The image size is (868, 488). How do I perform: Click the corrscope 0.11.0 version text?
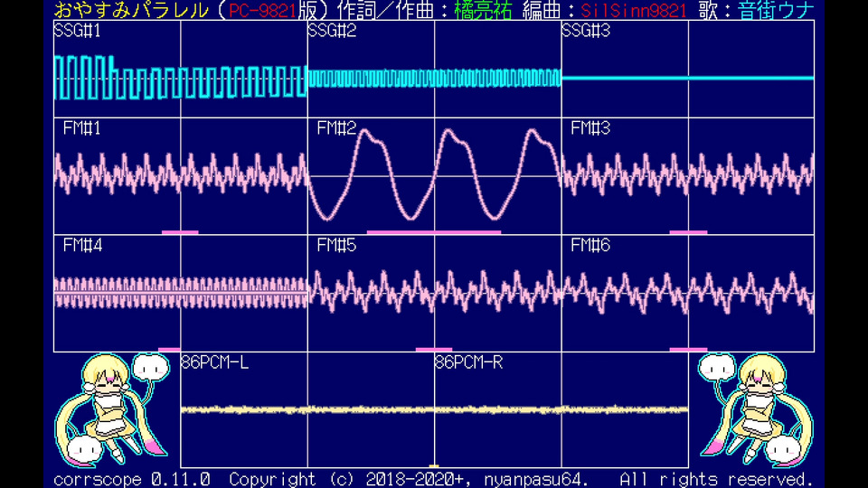(x=132, y=479)
